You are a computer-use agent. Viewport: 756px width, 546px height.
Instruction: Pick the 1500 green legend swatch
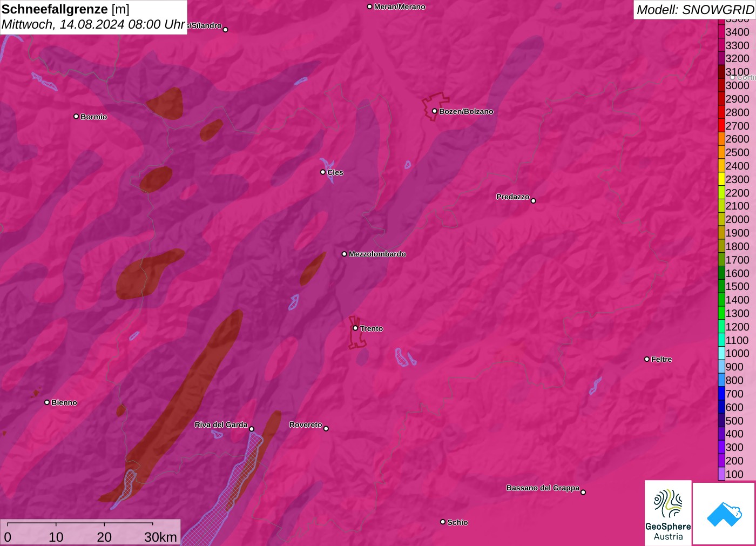(x=721, y=286)
